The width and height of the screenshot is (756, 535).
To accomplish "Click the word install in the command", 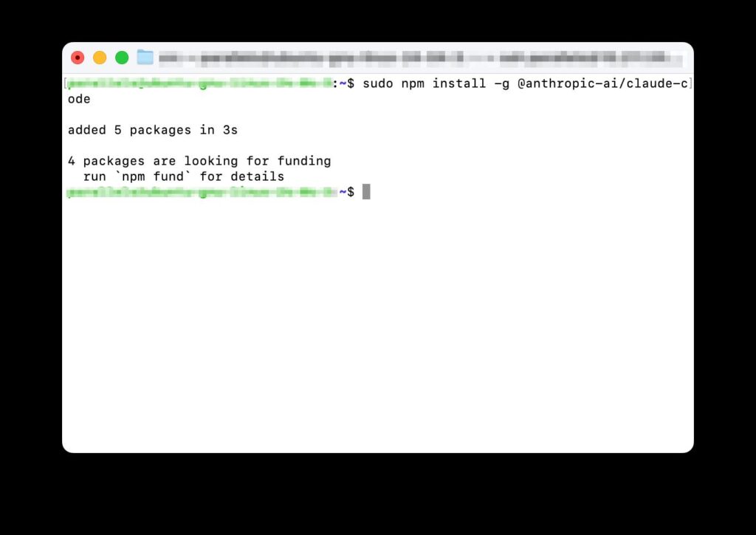I will [x=459, y=83].
